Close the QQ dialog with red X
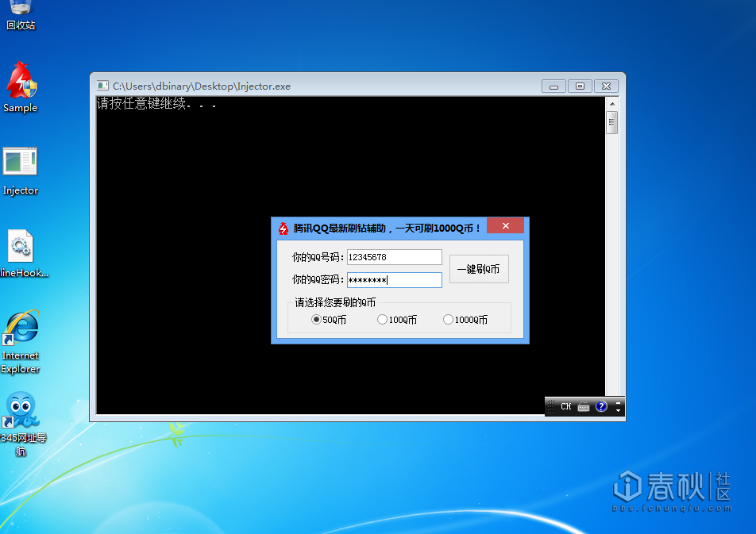The height and width of the screenshot is (534, 756). point(505,225)
